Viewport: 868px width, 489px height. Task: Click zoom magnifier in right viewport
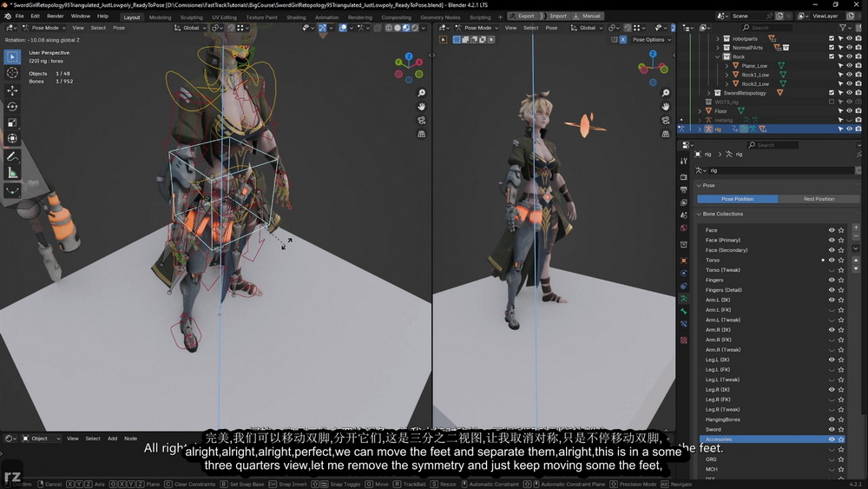tap(666, 93)
